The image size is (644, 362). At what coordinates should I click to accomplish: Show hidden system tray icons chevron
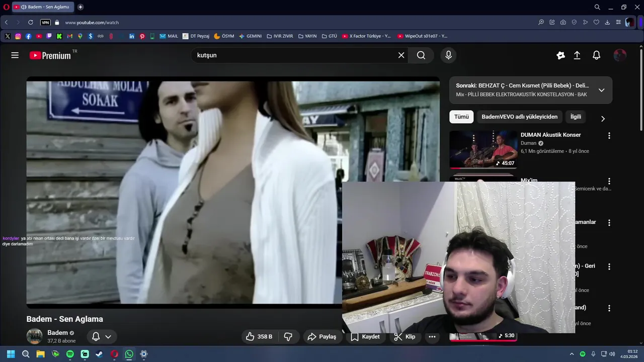[572, 354]
